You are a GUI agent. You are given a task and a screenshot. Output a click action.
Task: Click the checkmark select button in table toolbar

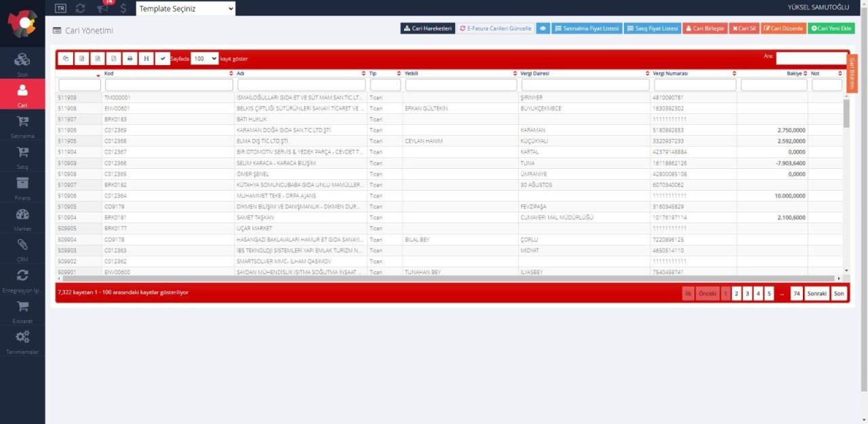tap(162, 59)
